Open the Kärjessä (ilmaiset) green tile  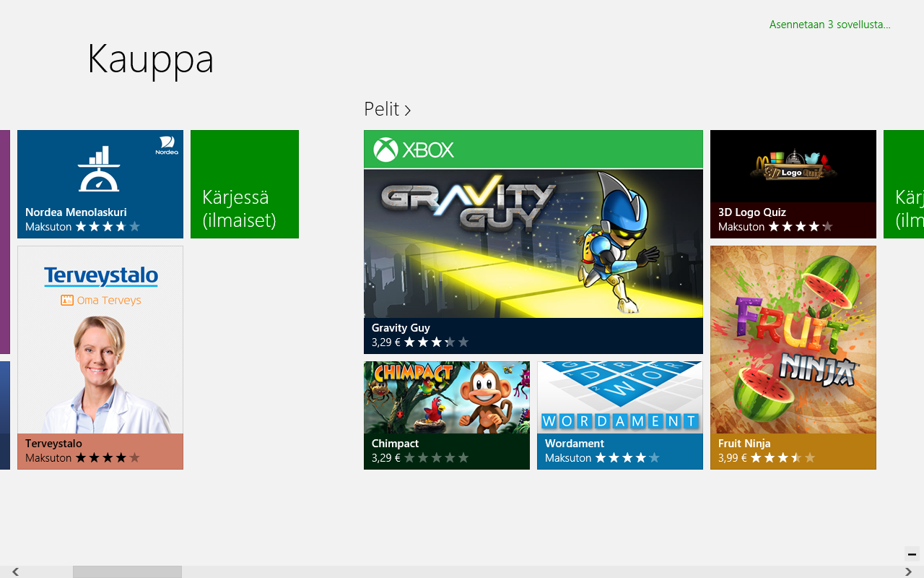245,184
